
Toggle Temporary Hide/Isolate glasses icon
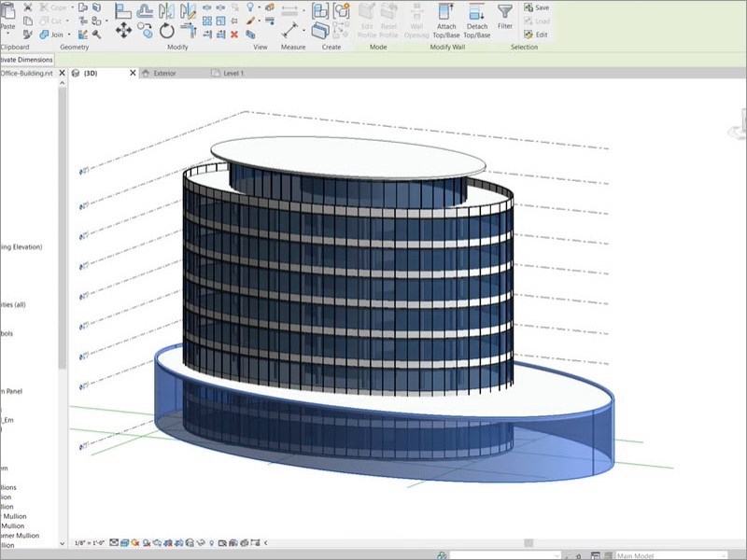tap(200, 543)
